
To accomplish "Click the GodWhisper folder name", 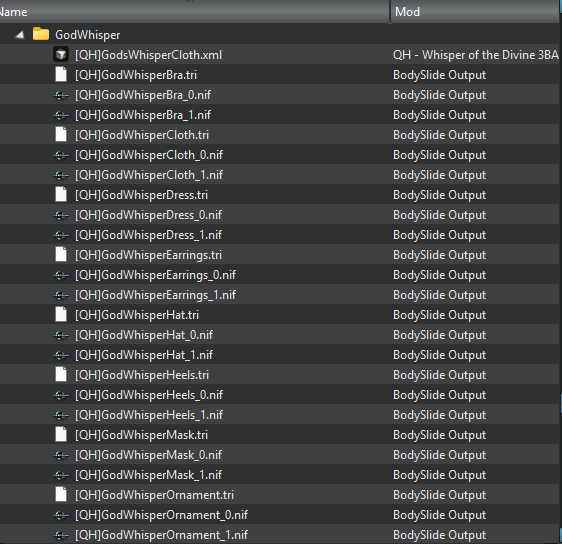I will pos(87,35).
